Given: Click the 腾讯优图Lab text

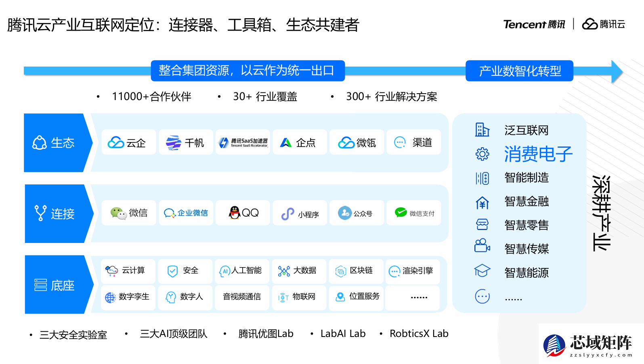Looking at the screenshot, I should [266, 334].
